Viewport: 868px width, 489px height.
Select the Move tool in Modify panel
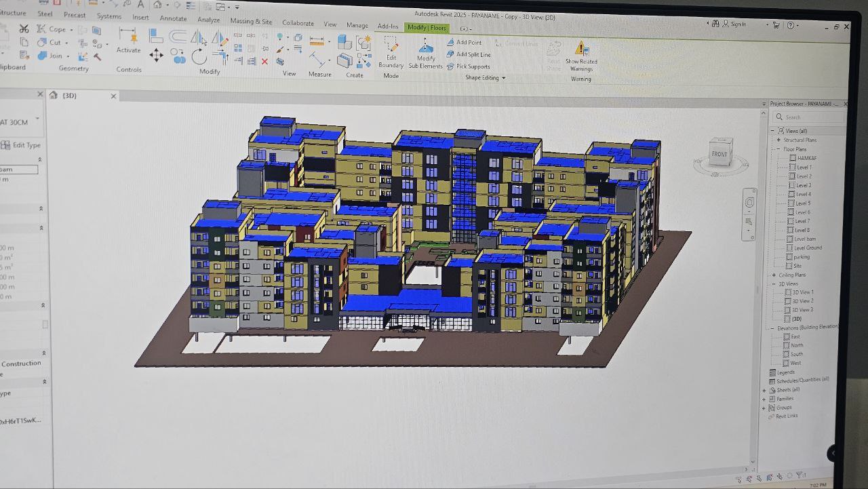156,56
